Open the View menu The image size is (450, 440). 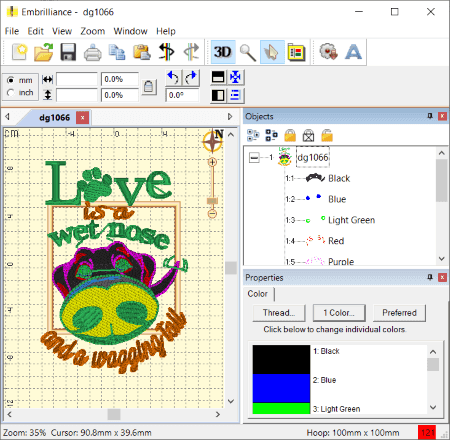click(62, 31)
